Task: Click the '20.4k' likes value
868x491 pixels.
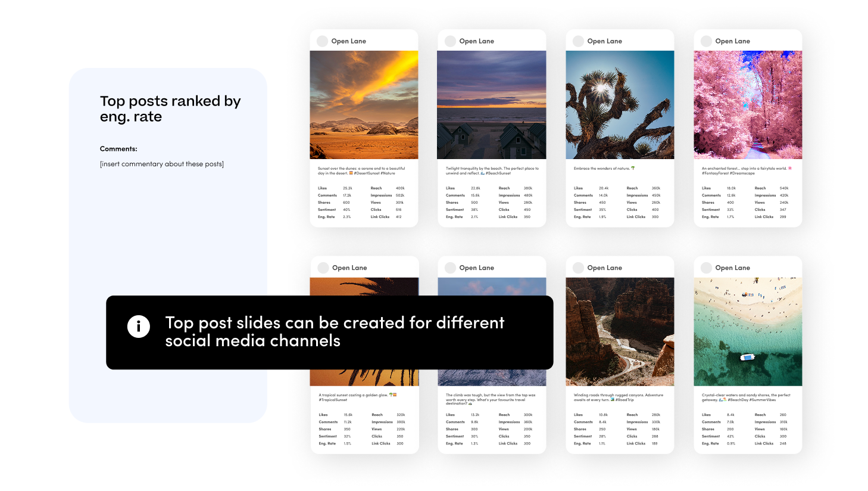Action: [604, 188]
